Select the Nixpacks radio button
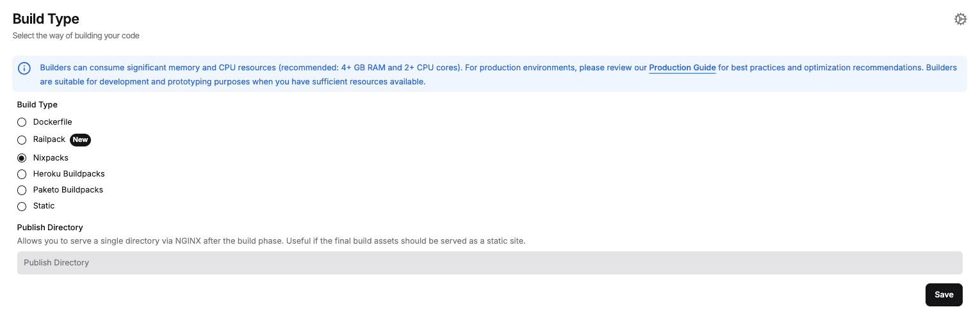The width and height of the screenshot is (980, 323). [x=22, y=158]
